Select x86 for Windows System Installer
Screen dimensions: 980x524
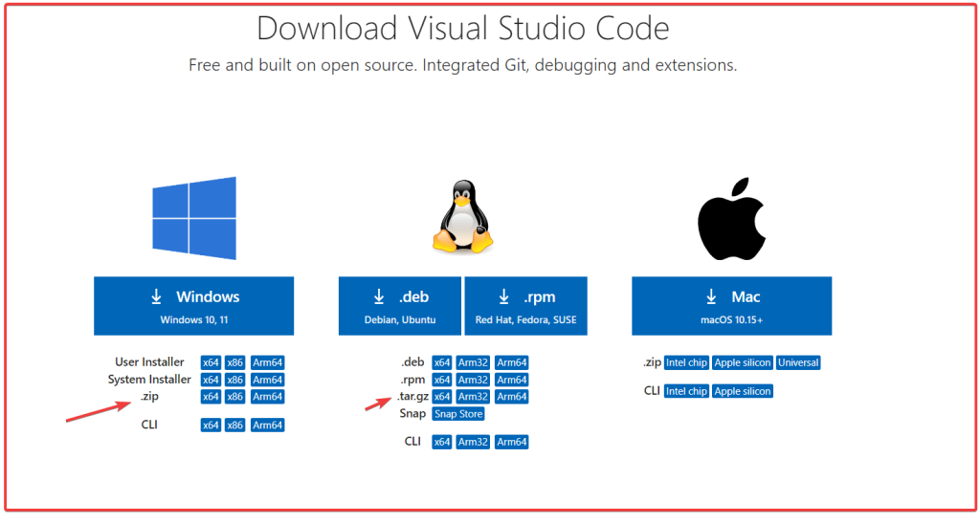pyautogui.click(x=235, y=380)
